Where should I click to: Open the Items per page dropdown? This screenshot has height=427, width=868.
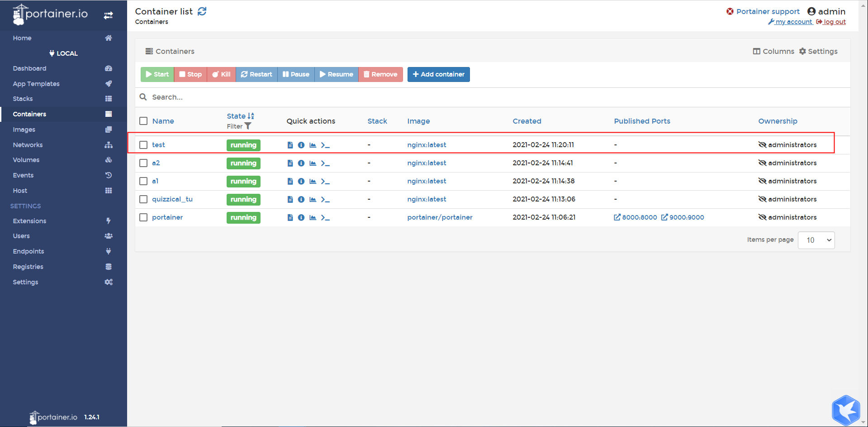click(816, 240)
